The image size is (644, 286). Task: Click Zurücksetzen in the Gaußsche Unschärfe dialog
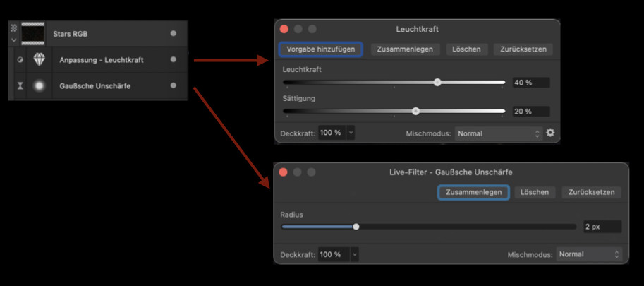[x=591, y=192]
